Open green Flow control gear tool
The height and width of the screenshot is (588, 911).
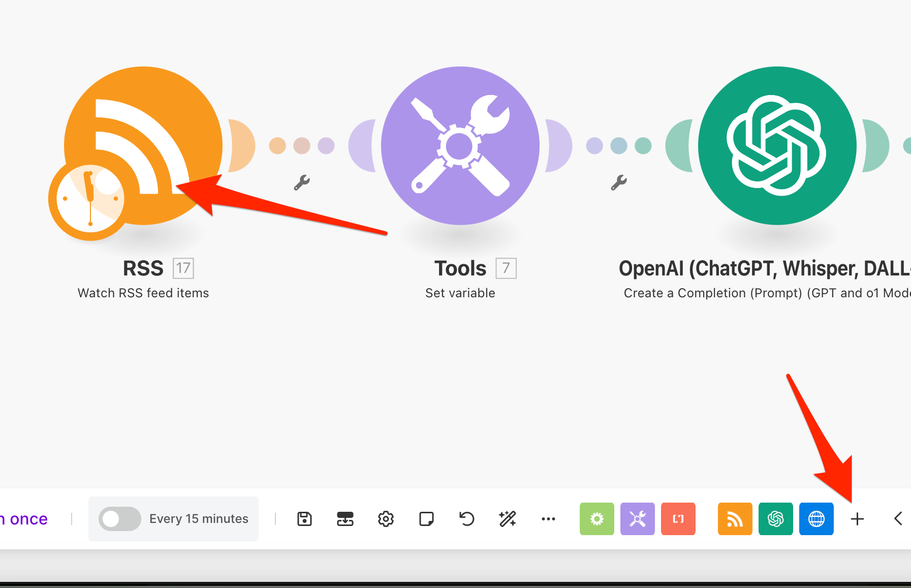[597, 519]
